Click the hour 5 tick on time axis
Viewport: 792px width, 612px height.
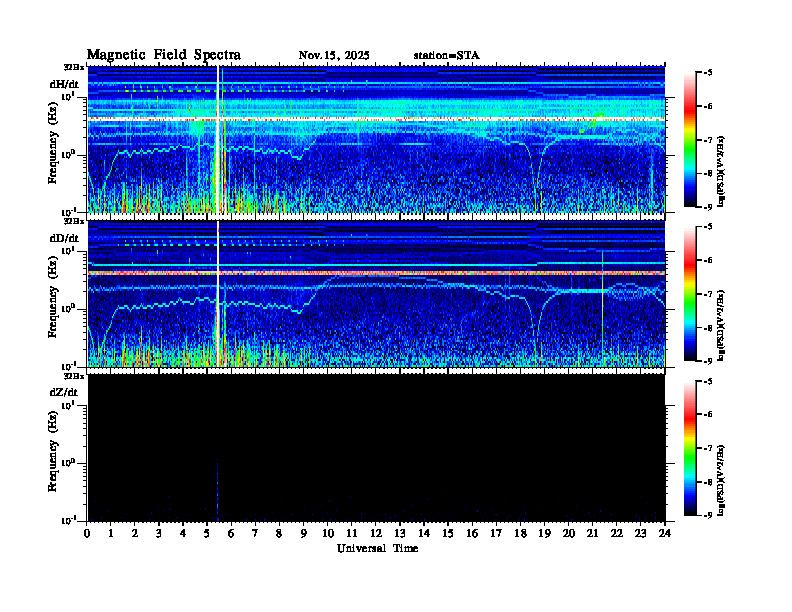point(207,534)
